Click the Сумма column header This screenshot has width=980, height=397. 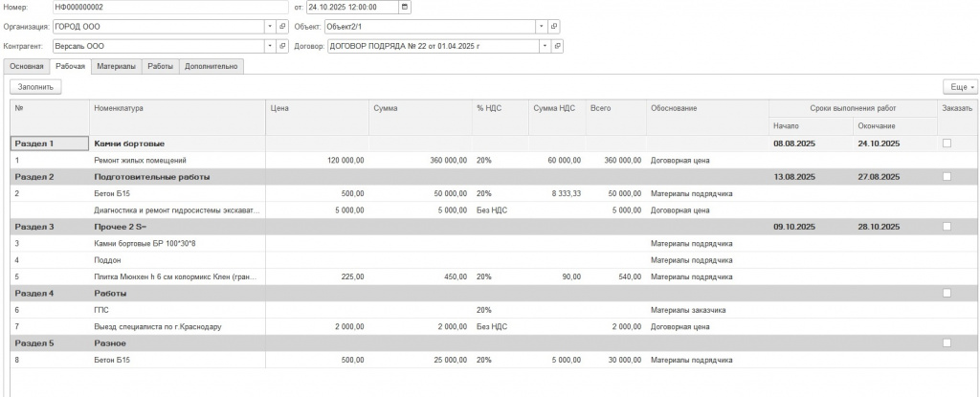[x=421, y=117]
